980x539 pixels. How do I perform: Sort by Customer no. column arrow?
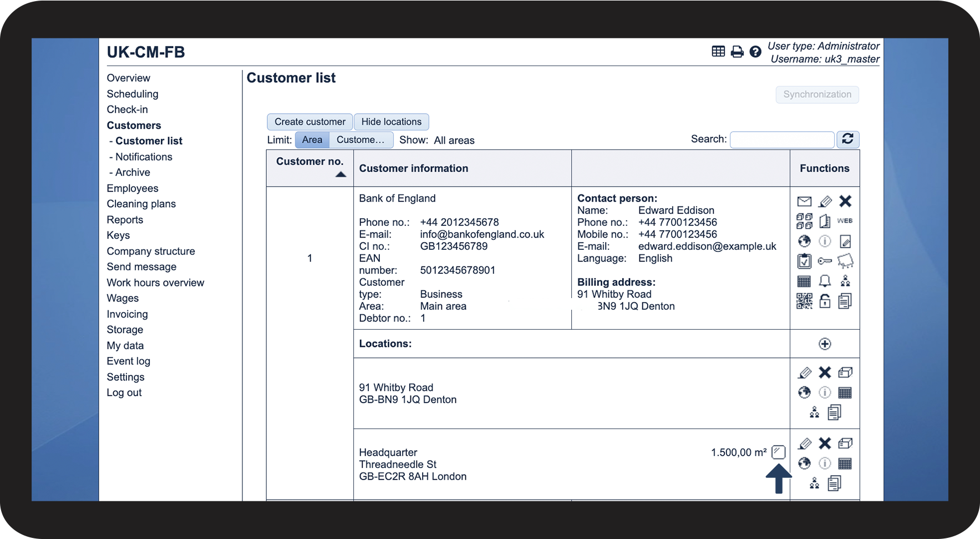[x=341, y=174]
